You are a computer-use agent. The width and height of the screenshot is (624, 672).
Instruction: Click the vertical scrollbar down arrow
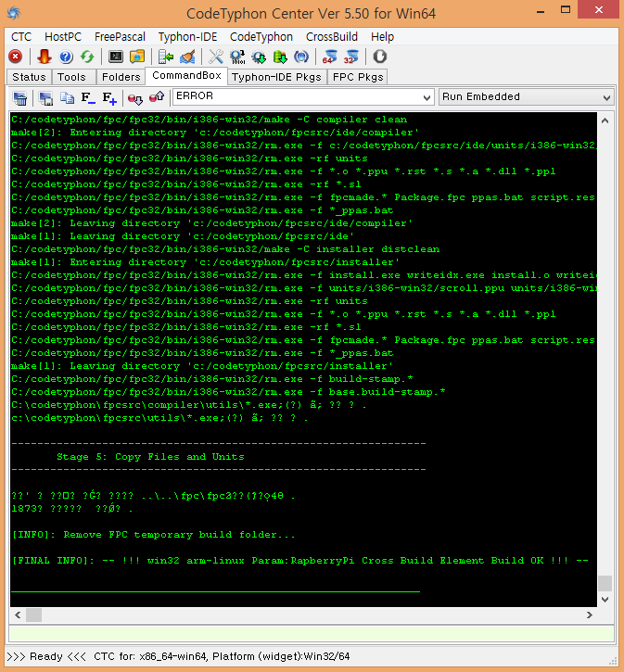point(605,600)
